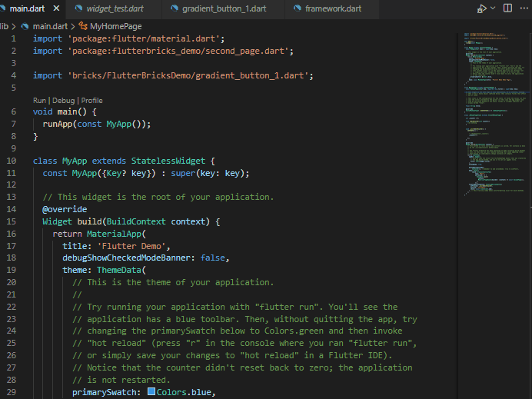Switch to the widget_test.dart tab
The height and width of the screenshot is (399, 532).
pos(115,8)
